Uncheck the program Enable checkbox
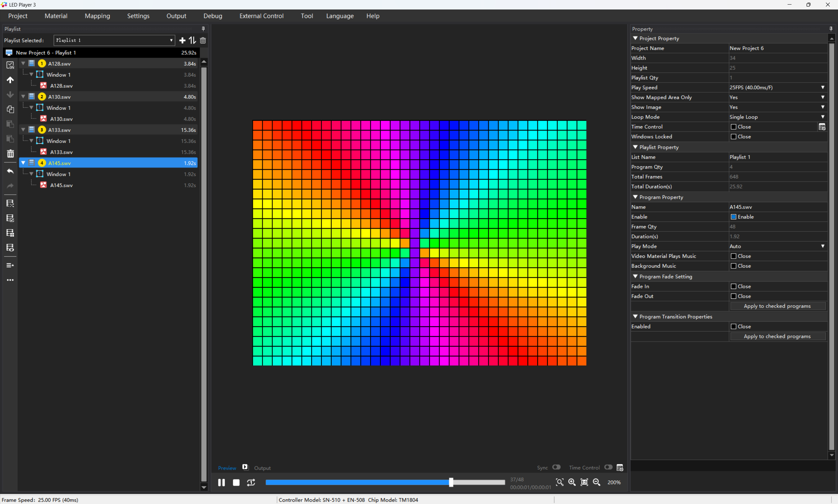The image size is (838, 504). (x=733, y=217)
